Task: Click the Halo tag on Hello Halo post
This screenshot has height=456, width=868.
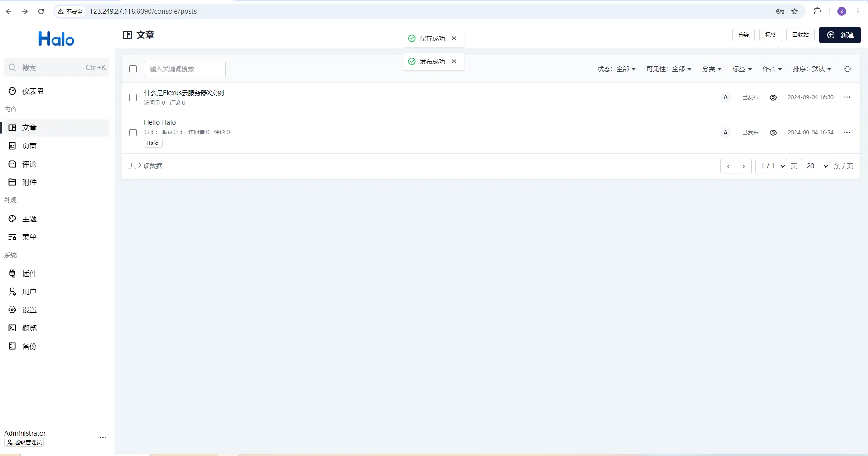Action: [153, 143]
